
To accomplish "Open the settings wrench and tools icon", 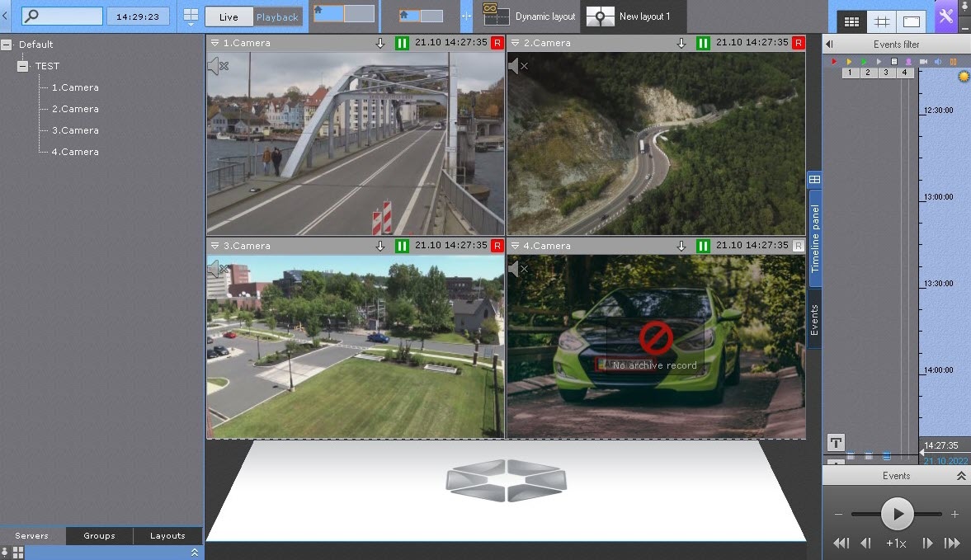I will (945, 16).
